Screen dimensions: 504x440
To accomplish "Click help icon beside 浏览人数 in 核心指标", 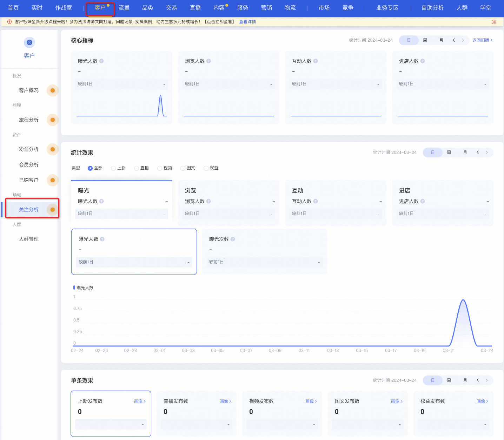I will [x=208, y=61].
